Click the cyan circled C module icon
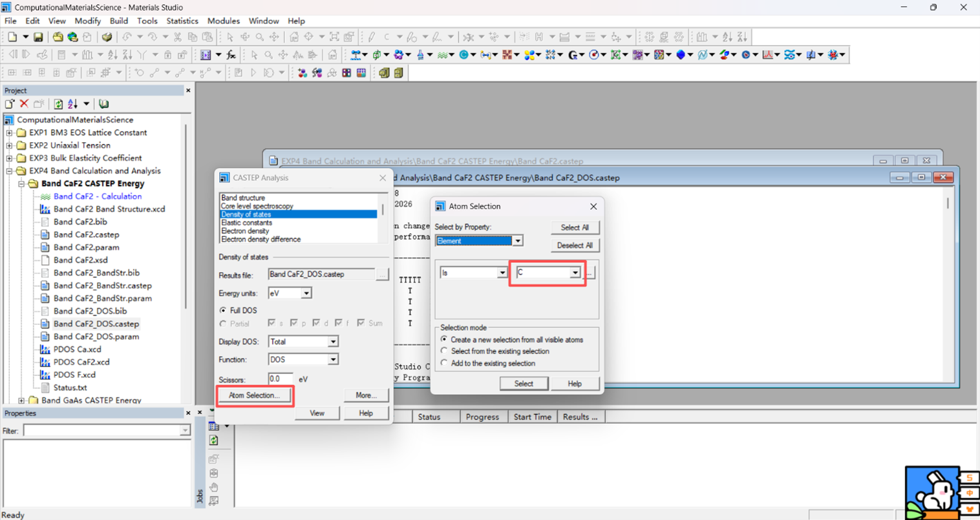 tap(463, 55)
